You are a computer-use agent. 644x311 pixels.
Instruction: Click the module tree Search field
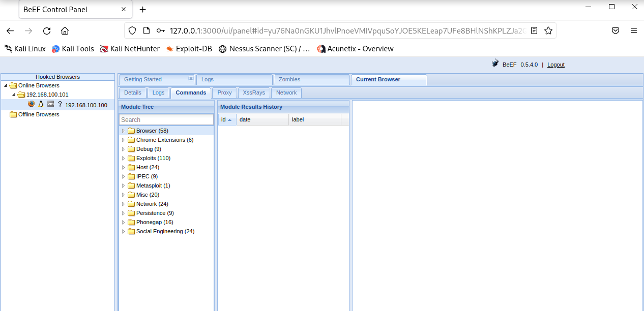click(x=166, y=120)
